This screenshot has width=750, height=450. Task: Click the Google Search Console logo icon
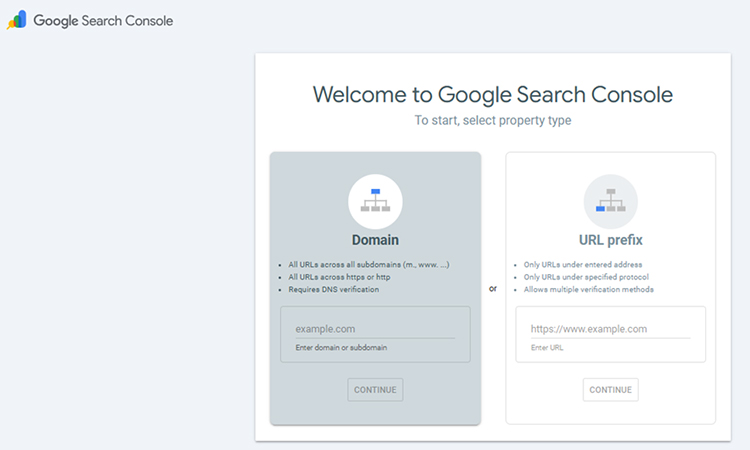point(17,20)
